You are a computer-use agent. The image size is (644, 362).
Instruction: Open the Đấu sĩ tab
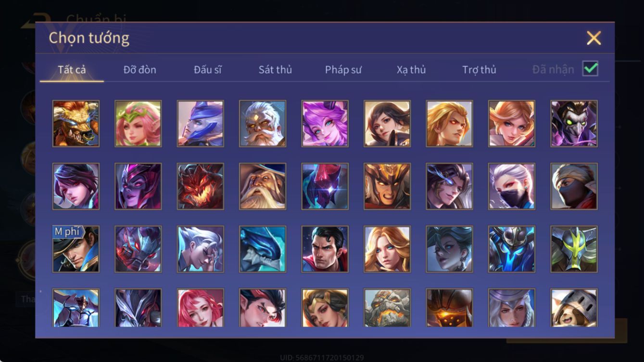208,70
